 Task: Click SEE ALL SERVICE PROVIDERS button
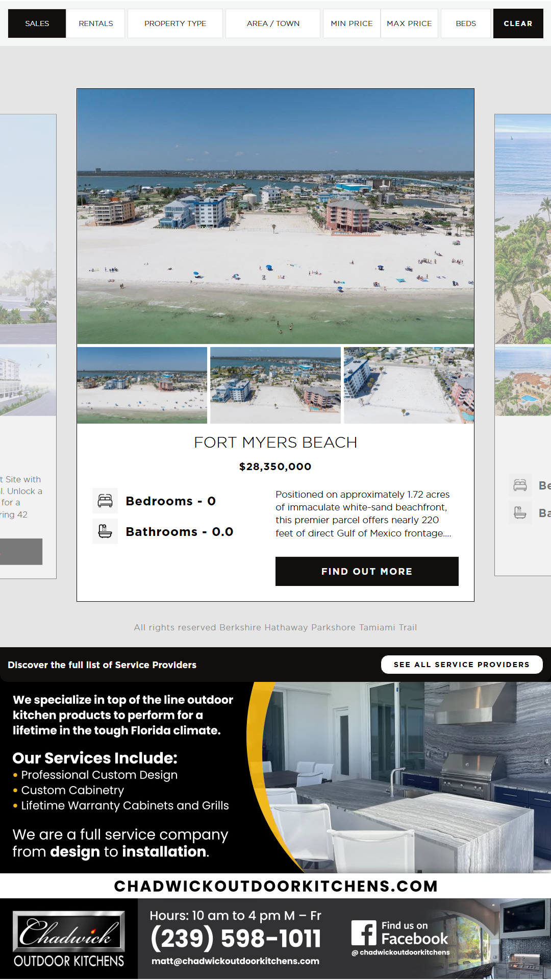[x=462, y=665]
